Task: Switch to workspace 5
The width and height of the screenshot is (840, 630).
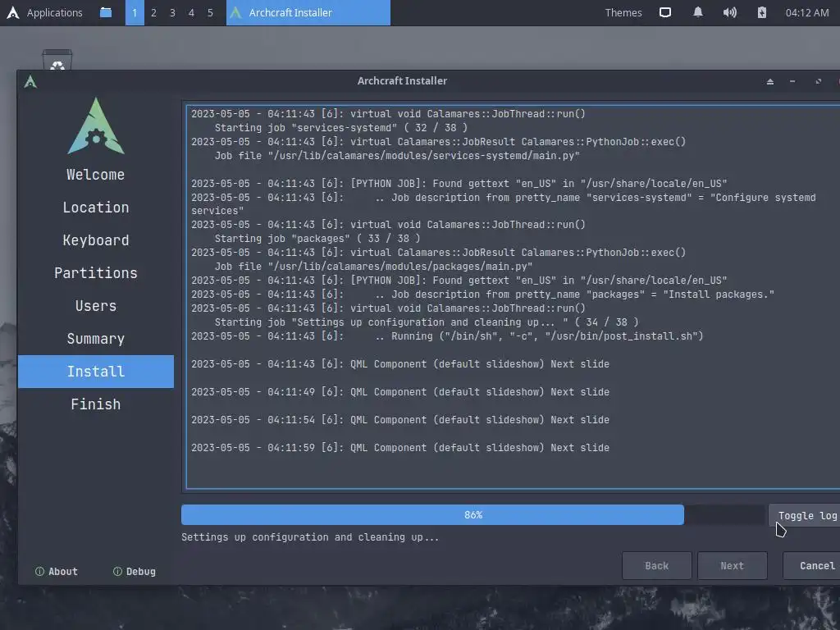Action: point(210,12)
